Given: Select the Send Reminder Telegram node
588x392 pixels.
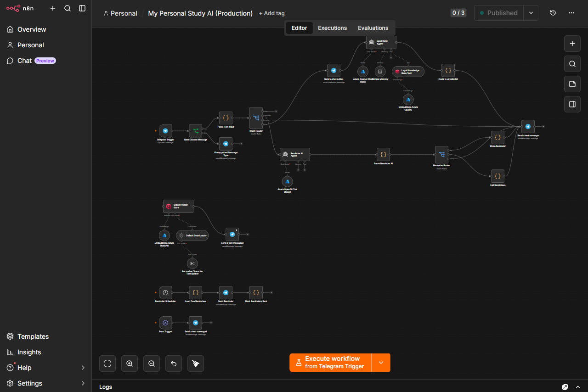Looking at the screenshot, I should pyautogui.click(x=226, y=292).
